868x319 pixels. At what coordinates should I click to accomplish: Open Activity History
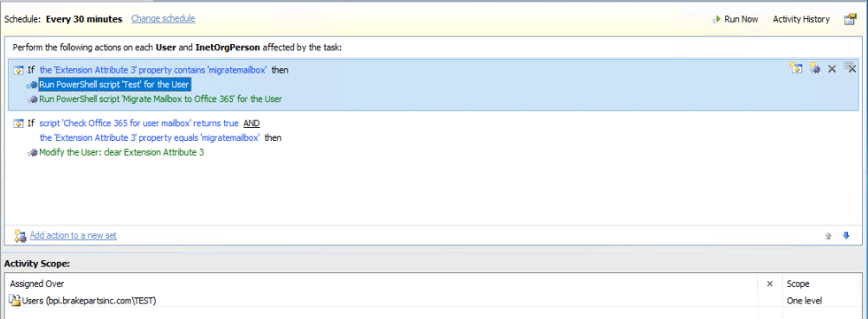(801, 19)
